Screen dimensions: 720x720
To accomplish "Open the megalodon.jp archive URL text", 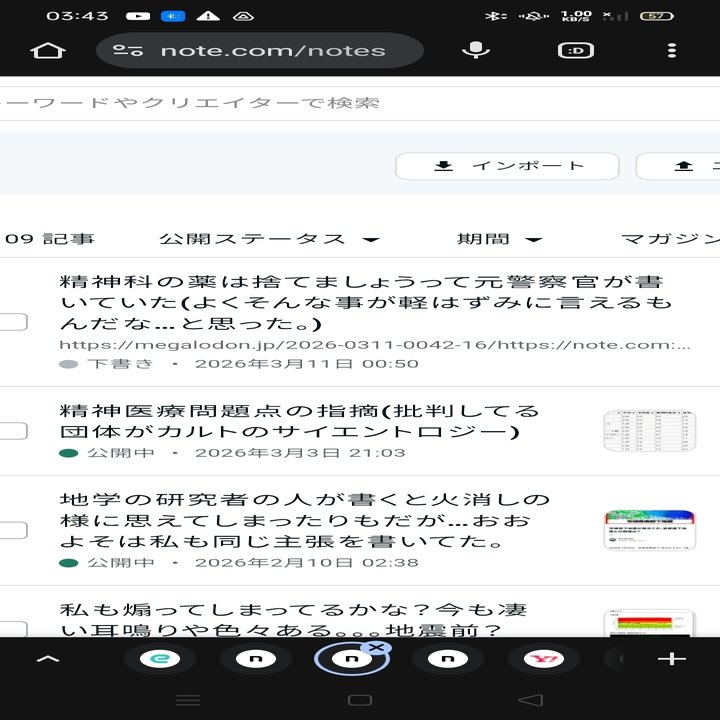I will click(375, 344).
